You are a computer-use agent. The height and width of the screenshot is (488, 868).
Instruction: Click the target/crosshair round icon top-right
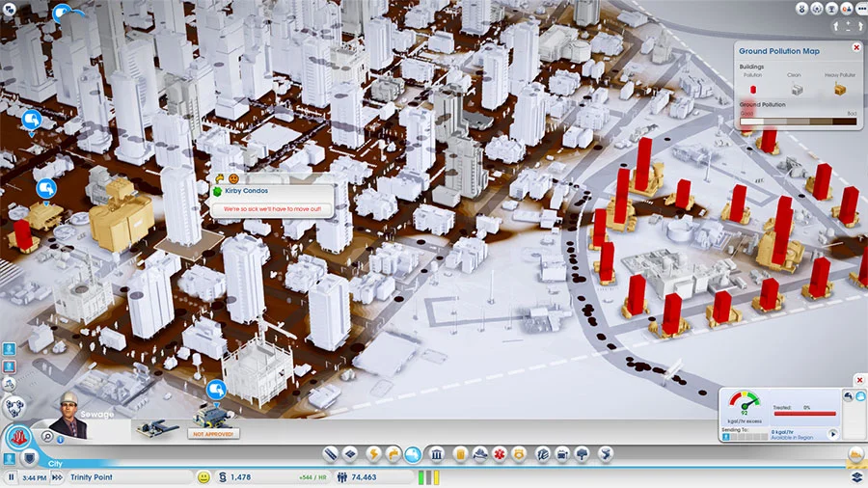click(x=817, y=9)
